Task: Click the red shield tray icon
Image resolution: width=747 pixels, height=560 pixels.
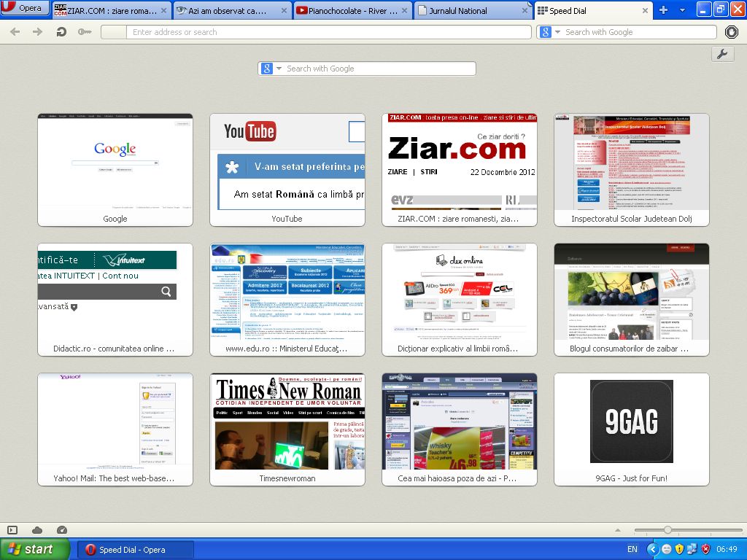Action: pyautogui.click(x=706, y=550)
